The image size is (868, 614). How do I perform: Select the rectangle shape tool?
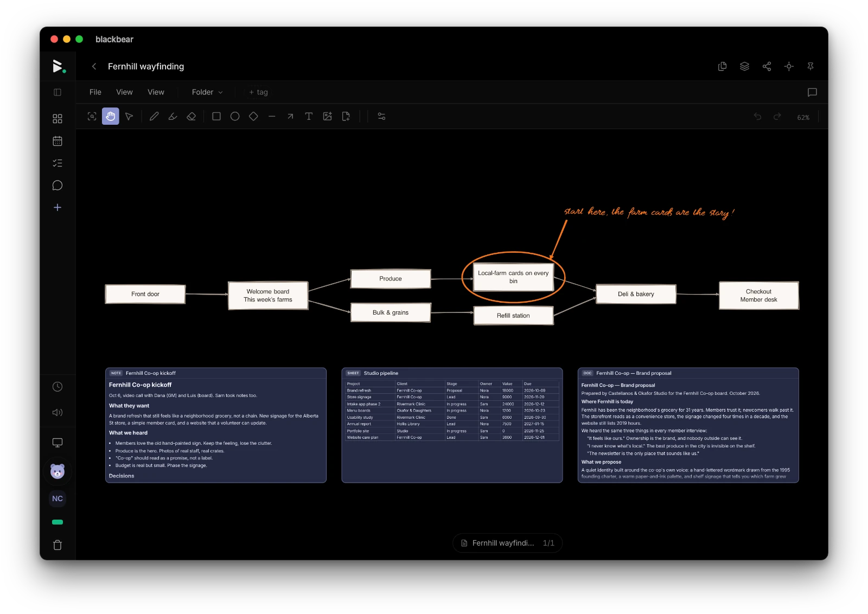coord(216,116)
